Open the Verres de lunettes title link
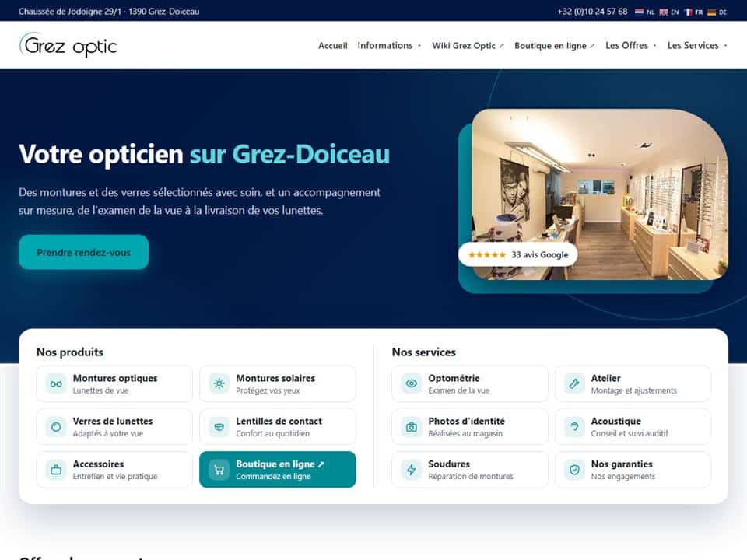Viewport: 747px width, 560px height. tap(112, 421)
